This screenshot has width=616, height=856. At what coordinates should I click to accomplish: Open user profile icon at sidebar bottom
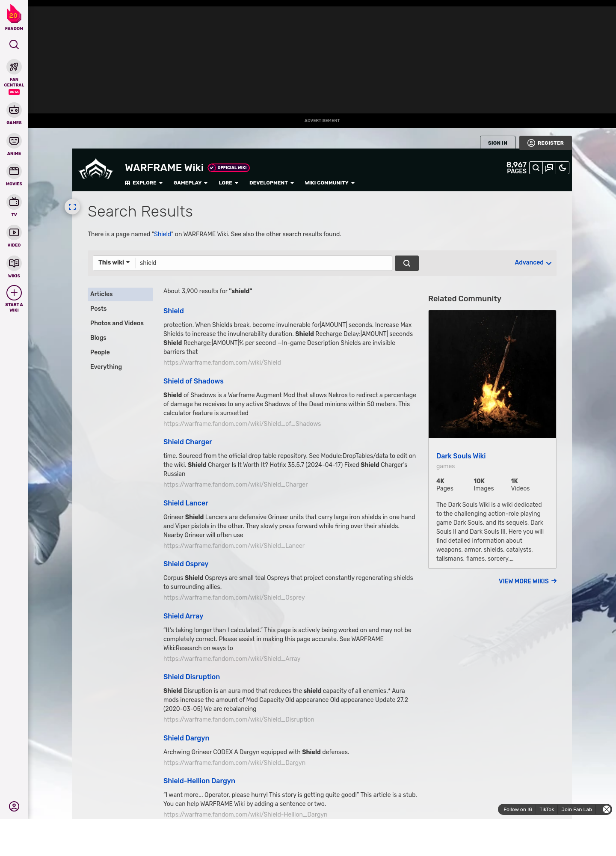pyautogui.click(x=14, y=806)
